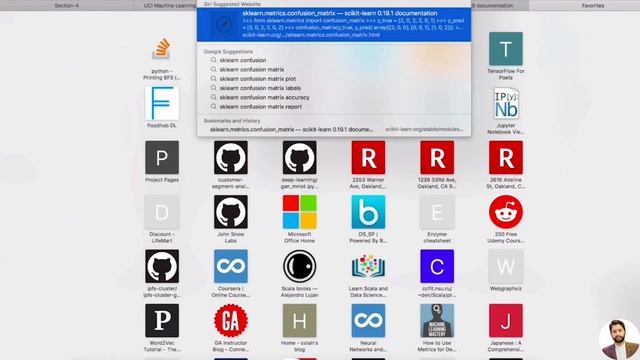Switch to the Favorites tab
Viewport: 640px width, 360px height.
point(584,5)
